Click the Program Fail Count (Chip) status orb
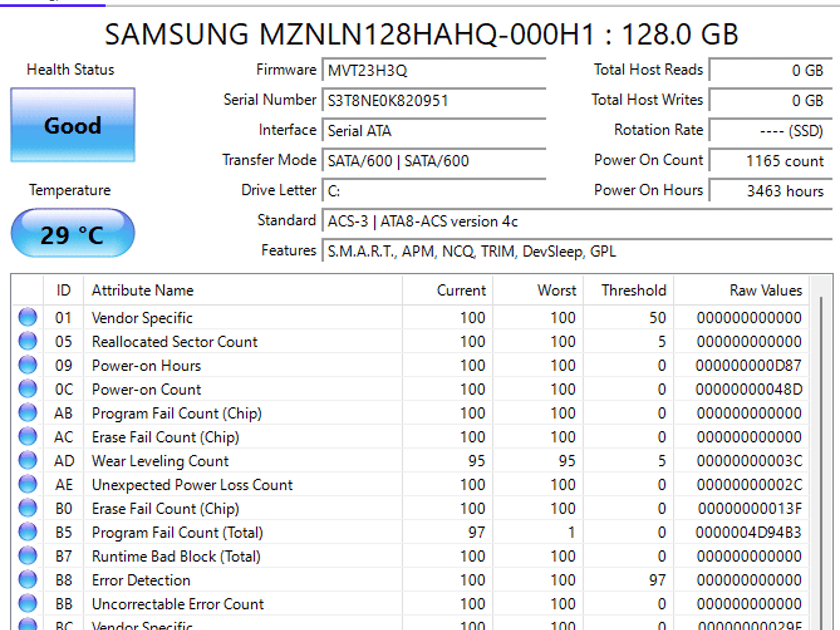840x630 pixels. 28,412
